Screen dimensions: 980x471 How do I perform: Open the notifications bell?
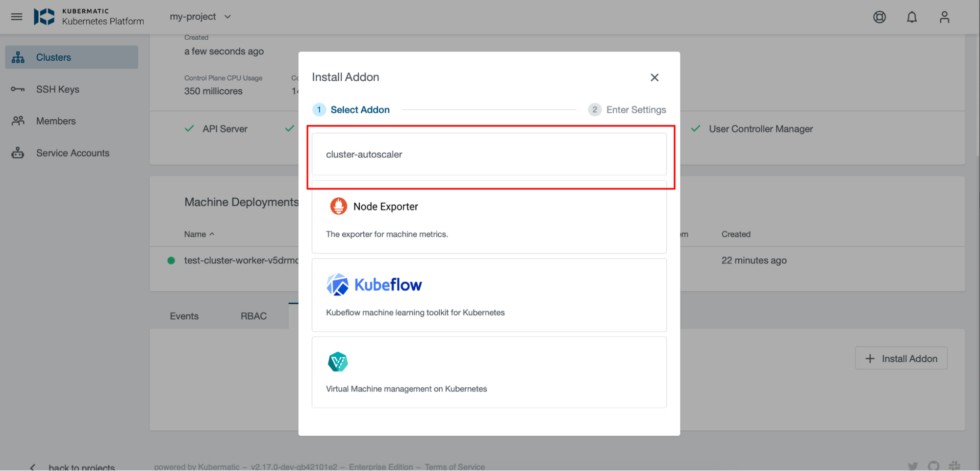911,17
